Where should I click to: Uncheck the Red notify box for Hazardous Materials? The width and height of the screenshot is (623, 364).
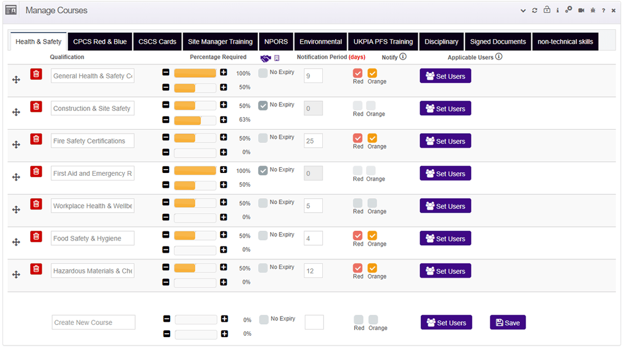click(x=358, y=268)
